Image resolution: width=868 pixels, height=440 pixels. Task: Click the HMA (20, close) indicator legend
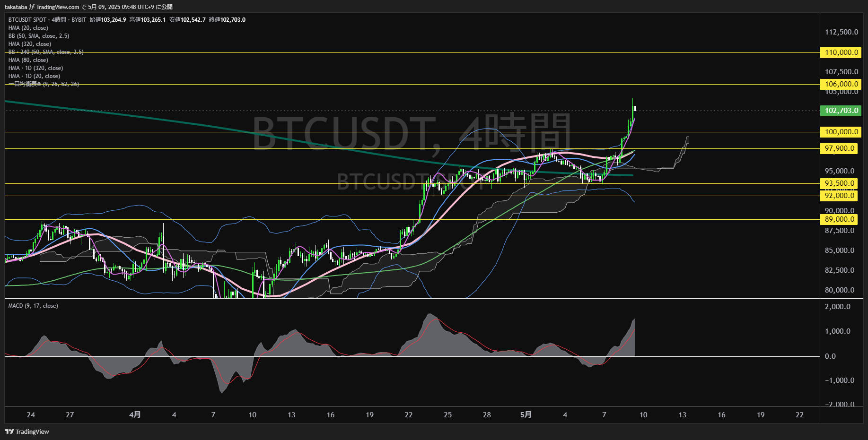point(28,28)
